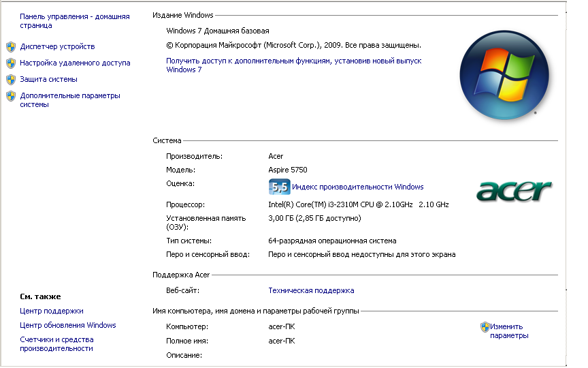Screen dimensions: 588x368
Task: Click the Издание Windows section heading
Action: (x=182, y=16)
